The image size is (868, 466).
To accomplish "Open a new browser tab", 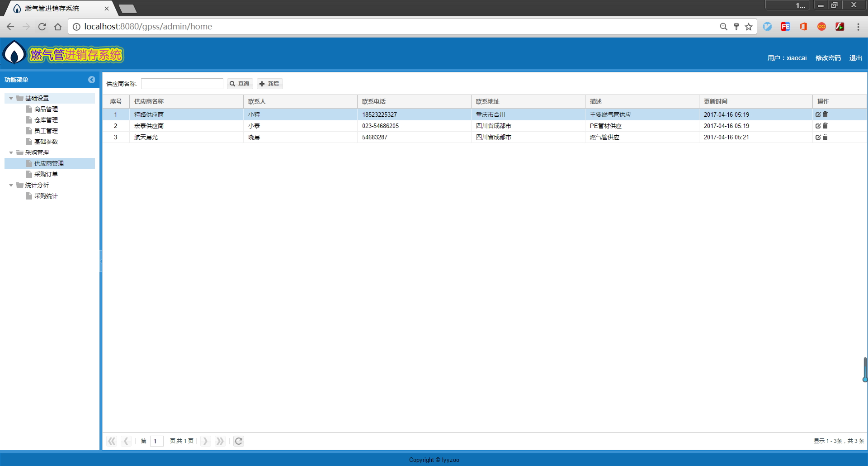I will pyautogui.click(x=127, y=9).
